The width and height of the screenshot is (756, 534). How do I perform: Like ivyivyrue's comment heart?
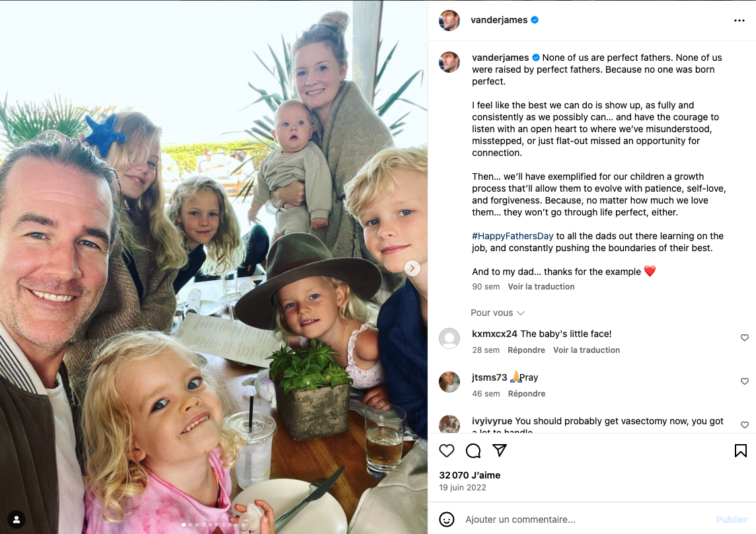coord(744,425)
